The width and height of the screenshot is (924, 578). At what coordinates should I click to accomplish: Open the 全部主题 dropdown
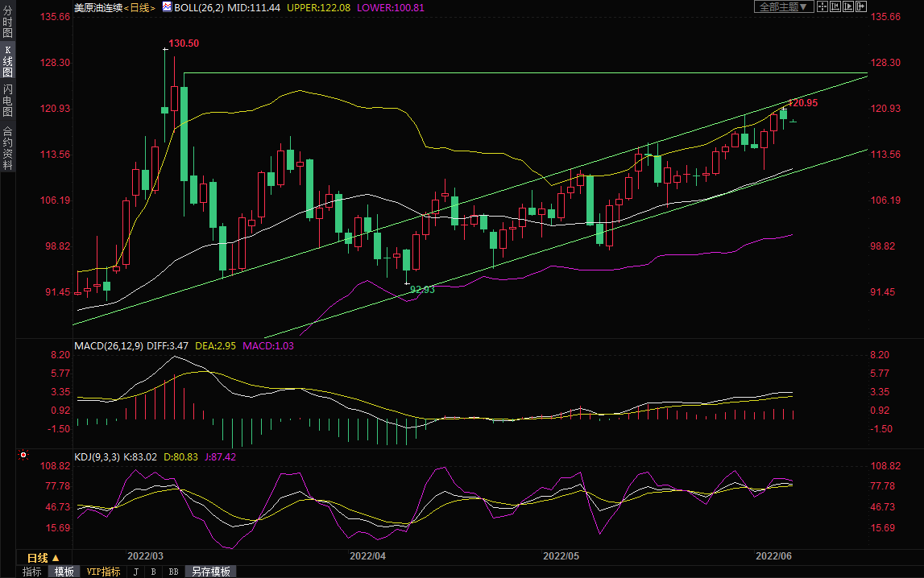coord(781,6)
